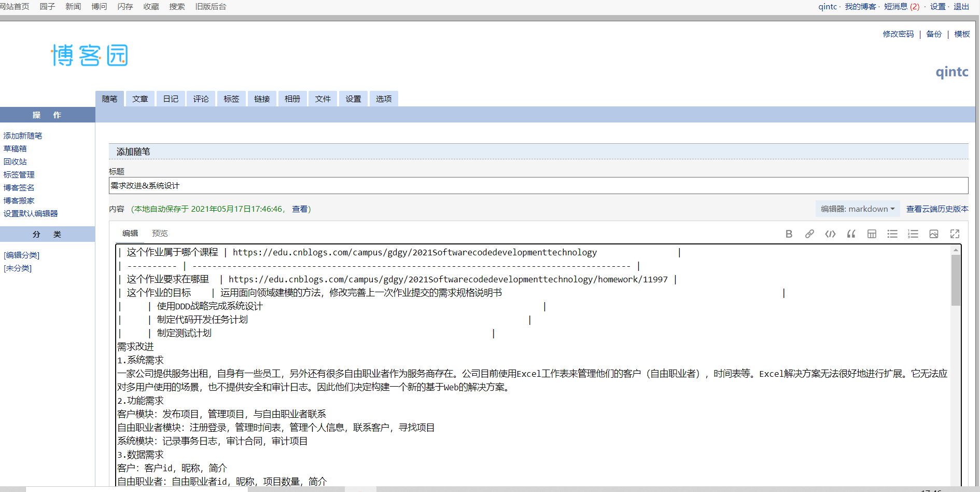Open the editor type dropdown (markdown)
This screenshot has height=492, width=980.
click(858, 209)
